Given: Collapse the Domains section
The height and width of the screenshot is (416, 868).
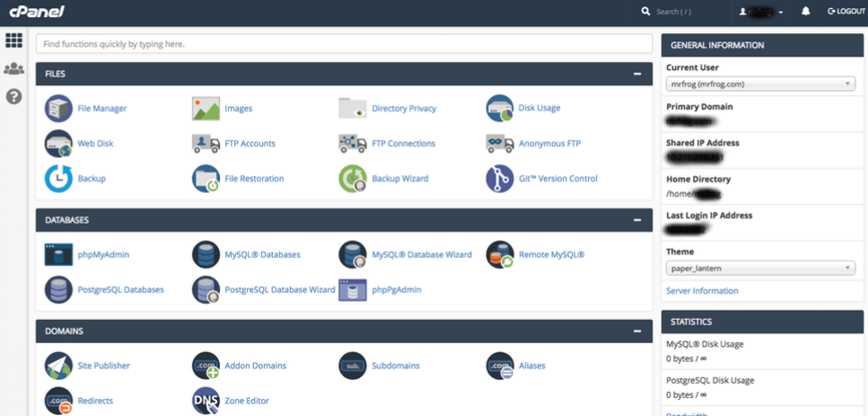Looking at the screenshot, I should [637, 332].
